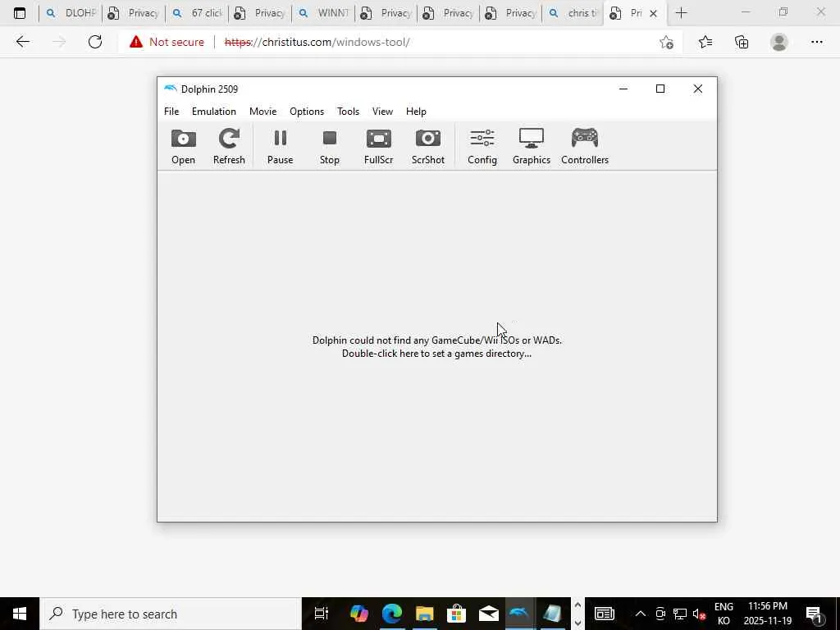Show hidden system tray icons chevron
Screen dimensions: 840x630
[640, 614]
